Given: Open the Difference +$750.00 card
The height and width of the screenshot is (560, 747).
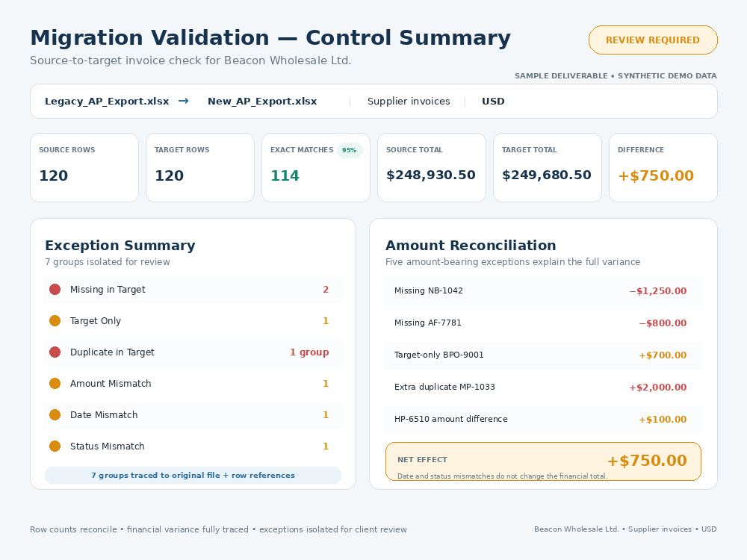Looking at the screenshot, I should coord(663,167).
